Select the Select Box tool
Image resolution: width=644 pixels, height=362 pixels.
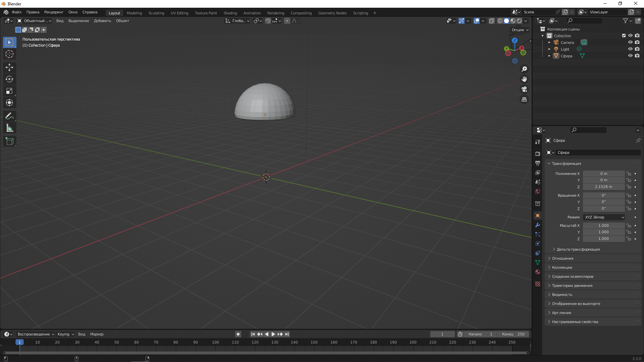[x=9, y=42]
